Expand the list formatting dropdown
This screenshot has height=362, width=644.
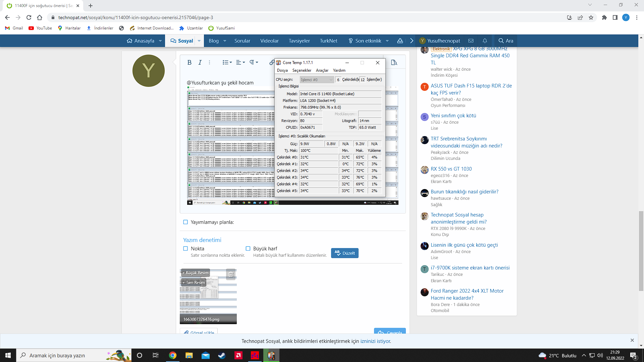click(227, 62)
